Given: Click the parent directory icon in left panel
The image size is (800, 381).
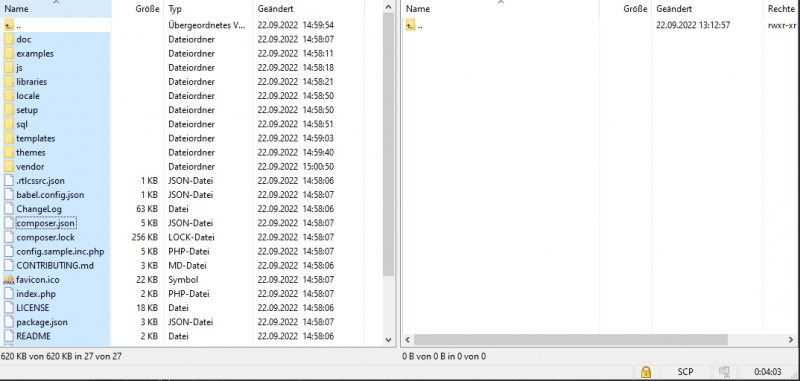Looking at the screenshot, I should point(9,25).
